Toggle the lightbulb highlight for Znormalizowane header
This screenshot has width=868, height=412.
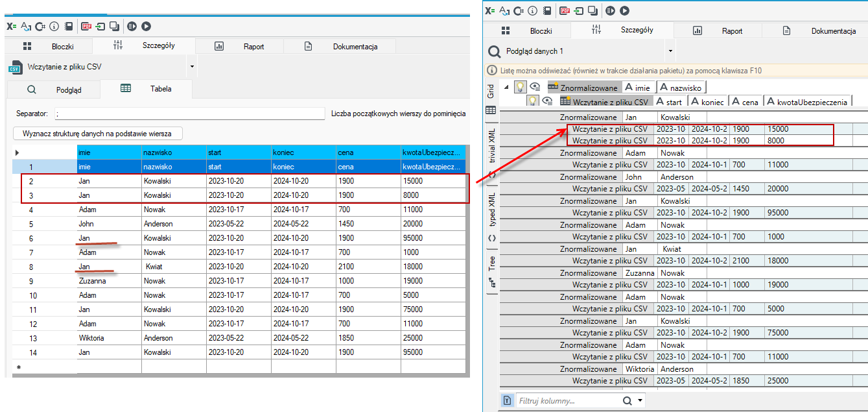tap(520, 87)
